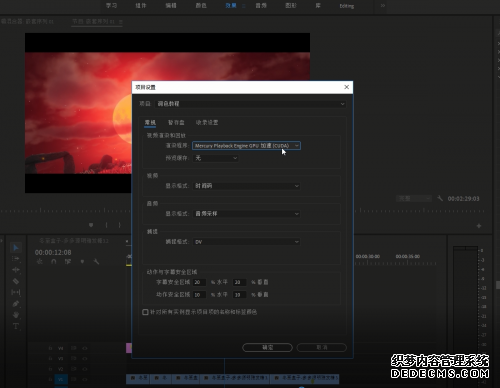Image resolution: width=500 pixels, height=388 pixels.
Task: Select the Slip tool
Action: (x=16, y=292)
